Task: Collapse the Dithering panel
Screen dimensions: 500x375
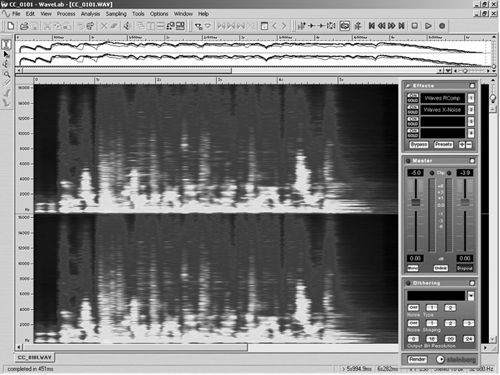Action: pos(472,283)
